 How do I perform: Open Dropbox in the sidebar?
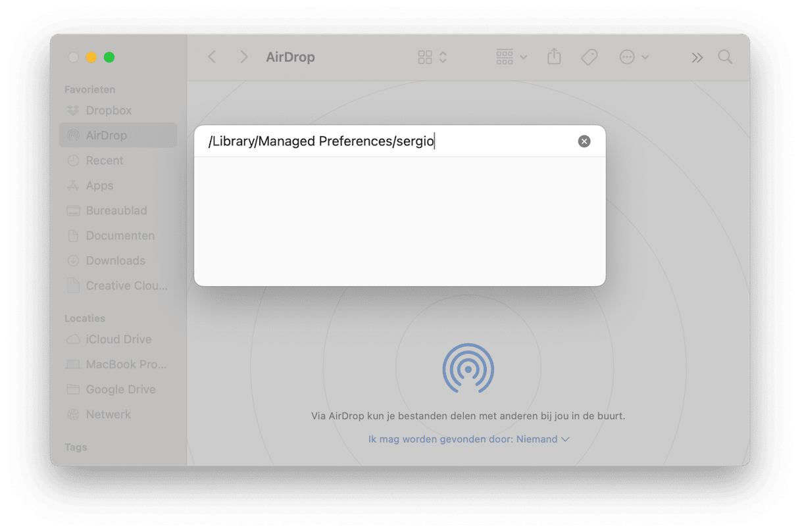118,110
